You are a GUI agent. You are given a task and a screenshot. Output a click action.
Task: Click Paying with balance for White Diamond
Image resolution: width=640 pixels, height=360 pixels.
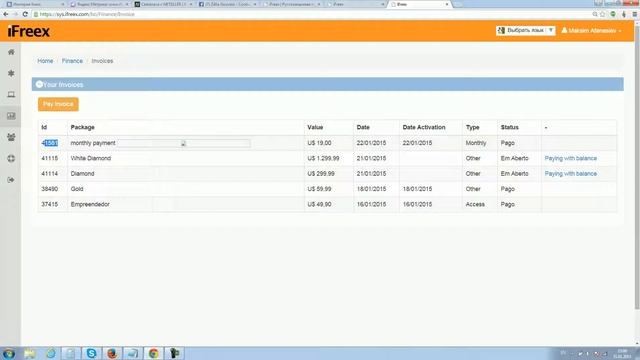point(571,158)
